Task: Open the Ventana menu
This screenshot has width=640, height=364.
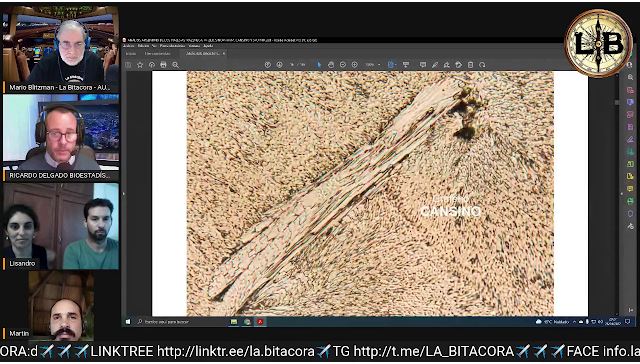Action: [194, 46]
